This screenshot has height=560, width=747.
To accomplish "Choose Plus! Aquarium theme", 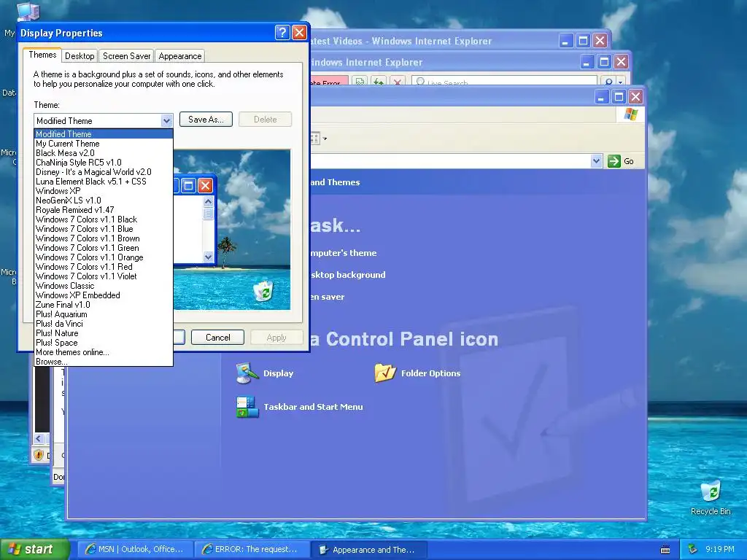I will (104, 314).
